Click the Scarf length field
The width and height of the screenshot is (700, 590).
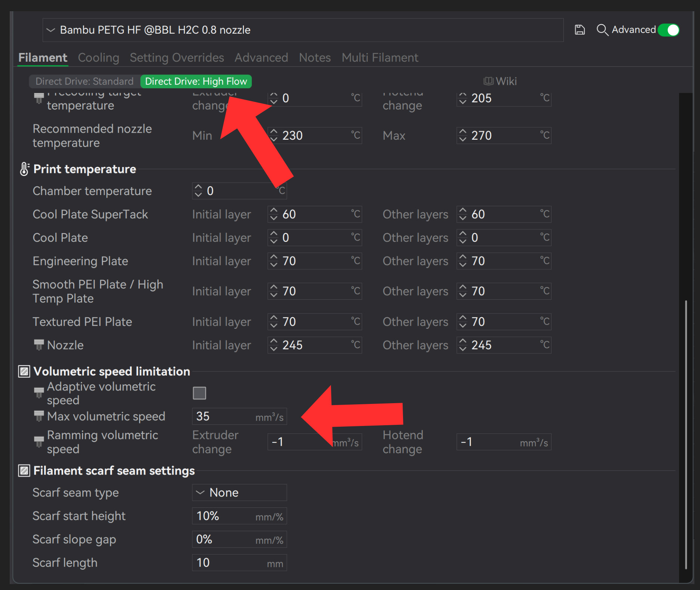pos(239,563)
